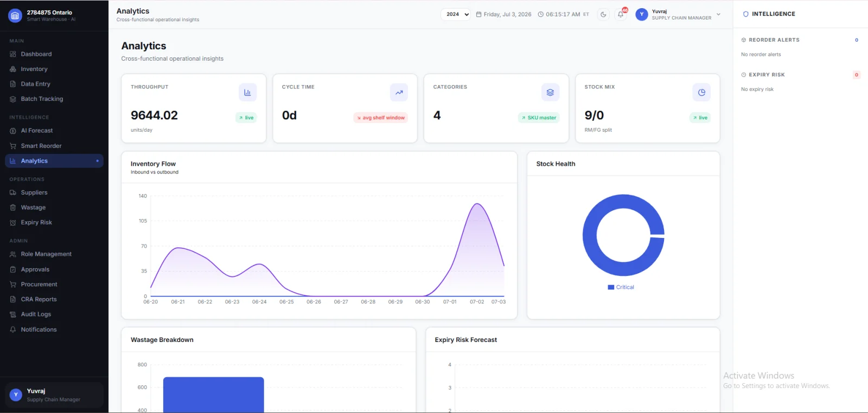
Task: Click the Stock Mix live badge
Action: point(700,118)
